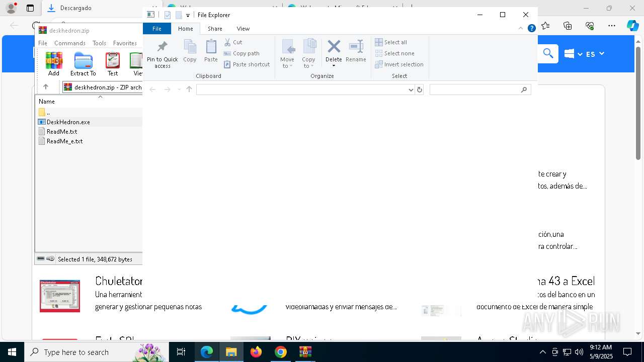The image size is (644, 362).
Task: Click the New folder quick access icon
Action: (179, 15)
